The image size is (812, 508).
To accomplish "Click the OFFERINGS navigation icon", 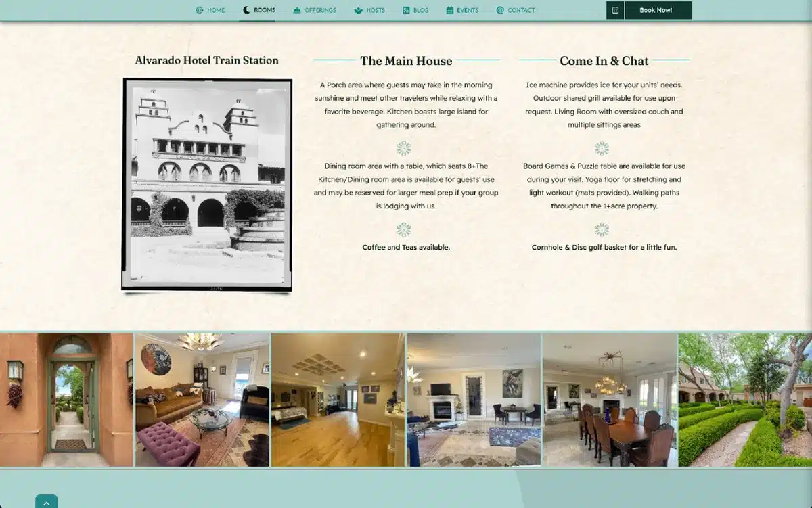I will click(295, 10).
